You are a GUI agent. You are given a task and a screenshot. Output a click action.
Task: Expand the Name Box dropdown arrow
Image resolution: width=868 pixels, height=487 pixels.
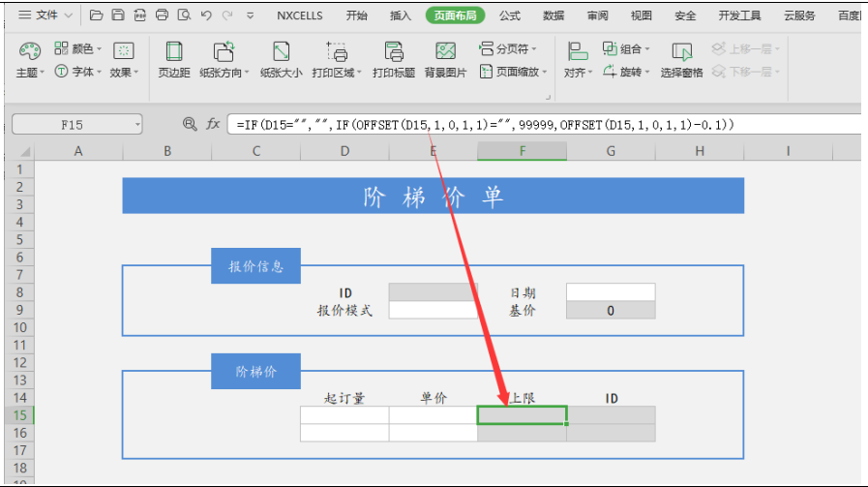137,125
